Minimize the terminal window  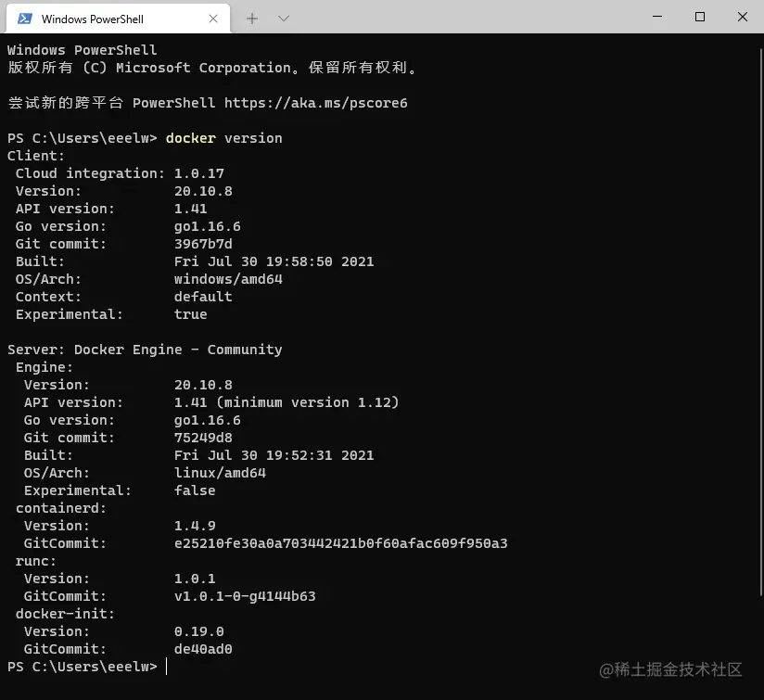point(657,17)
